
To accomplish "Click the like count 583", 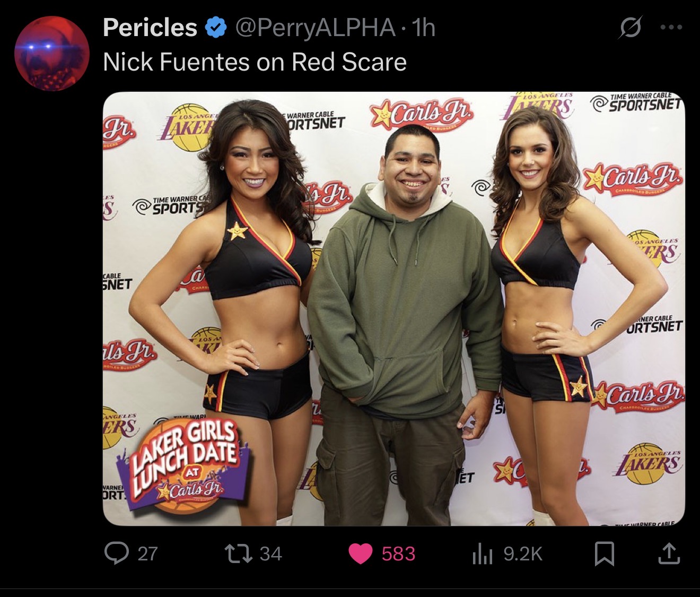I will point(398,554).
